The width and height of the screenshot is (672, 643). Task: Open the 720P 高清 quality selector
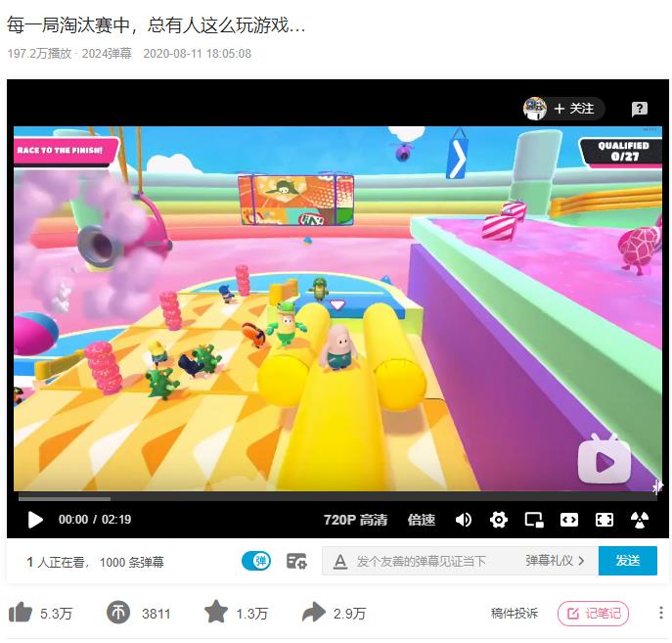355,520
